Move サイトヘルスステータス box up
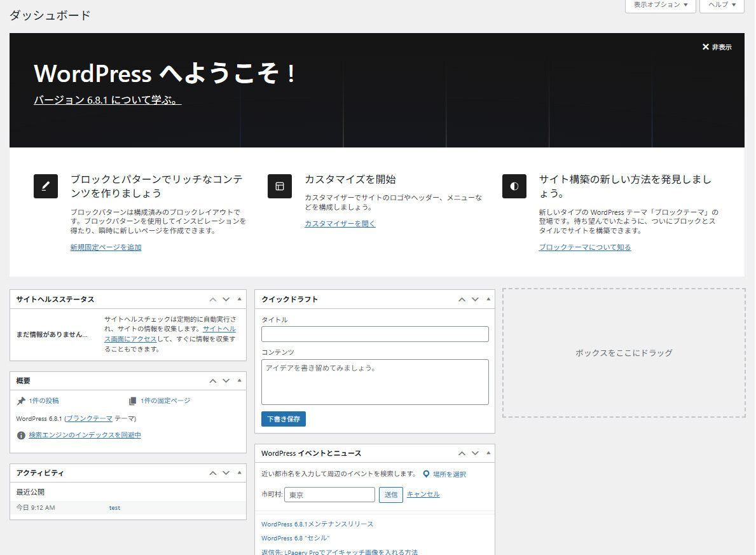Image resolution: width=756 pixels, height=555 pixels. [x=212, y=299]
